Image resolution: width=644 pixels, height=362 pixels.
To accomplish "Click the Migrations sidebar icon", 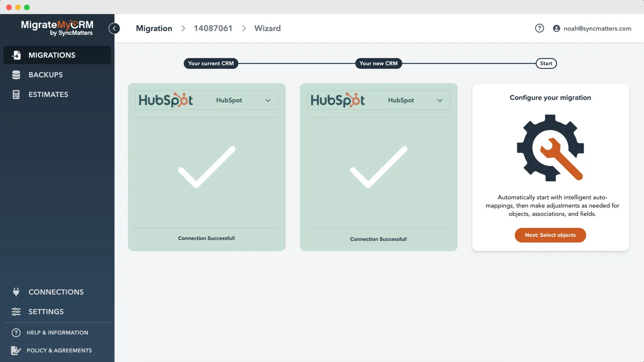I will click(x=16, y=55).
